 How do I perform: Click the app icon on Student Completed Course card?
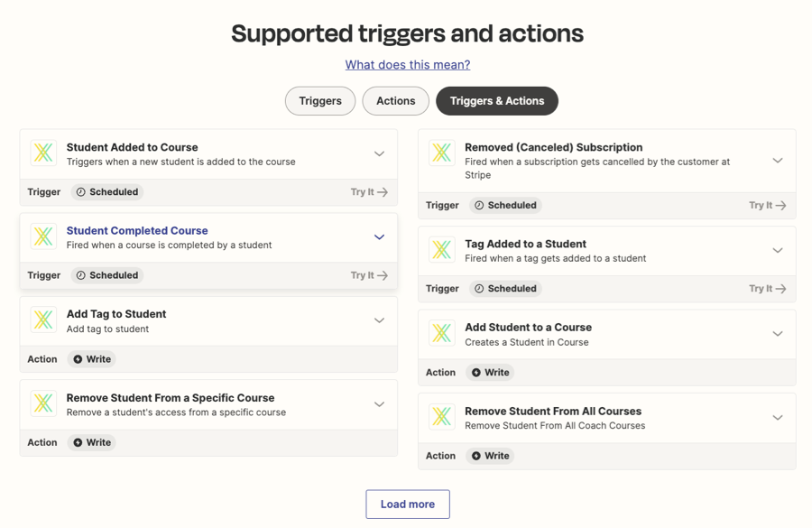pos(43,236)
